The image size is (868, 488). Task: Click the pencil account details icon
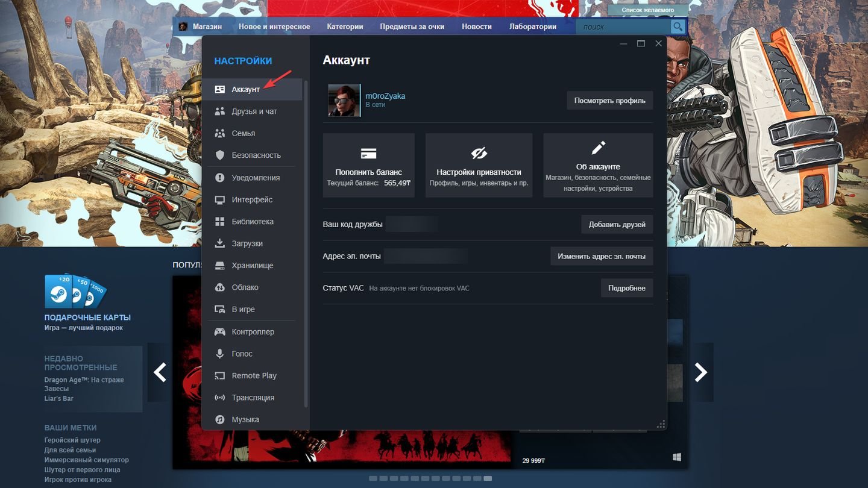pyautogui.click(x=598, y=148)
